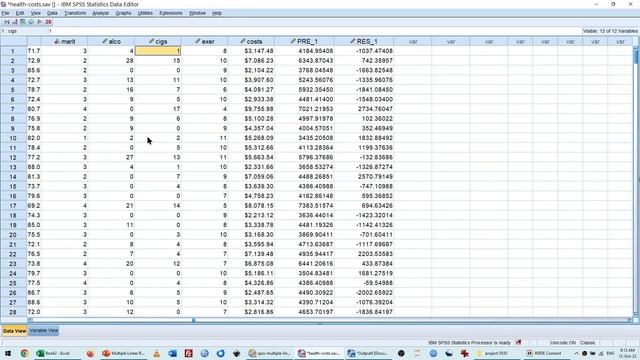Click the highlighted cigs cell in row 1
This screenshot has height=360, width=640.
tap(158, 51)
